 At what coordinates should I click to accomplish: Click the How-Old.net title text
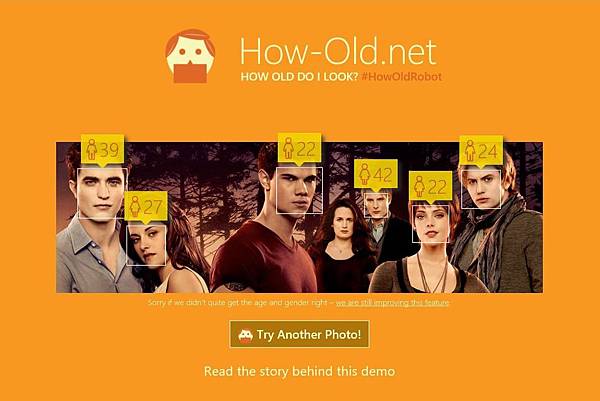click(339, 51)
